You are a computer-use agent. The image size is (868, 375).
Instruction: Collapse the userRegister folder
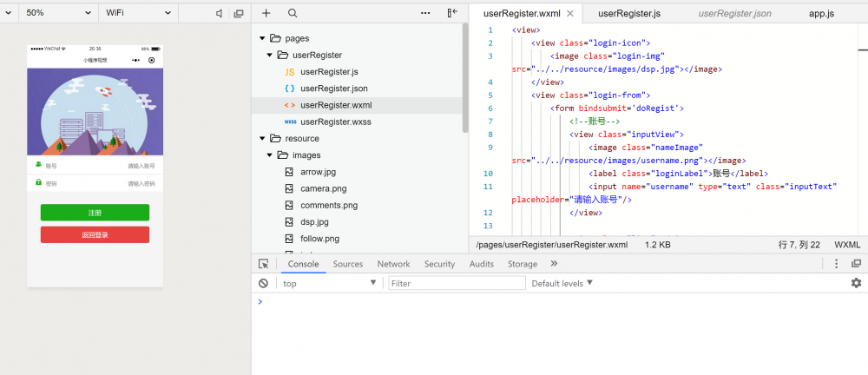click(270, 55)
